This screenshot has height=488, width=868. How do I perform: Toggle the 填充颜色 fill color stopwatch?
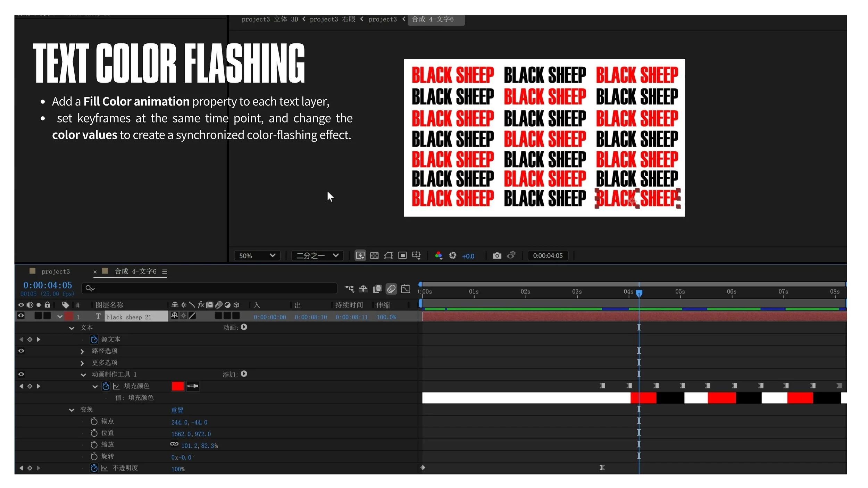pos(106,386)
